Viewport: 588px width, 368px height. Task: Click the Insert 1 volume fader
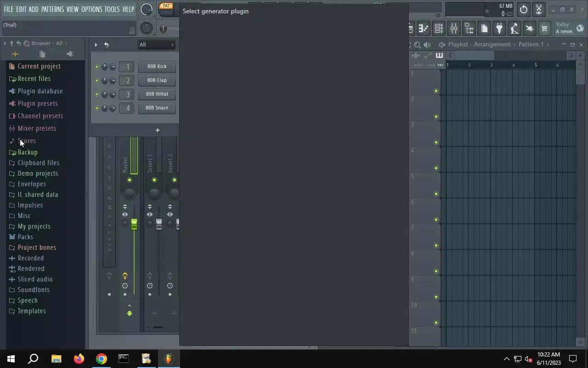159,224
